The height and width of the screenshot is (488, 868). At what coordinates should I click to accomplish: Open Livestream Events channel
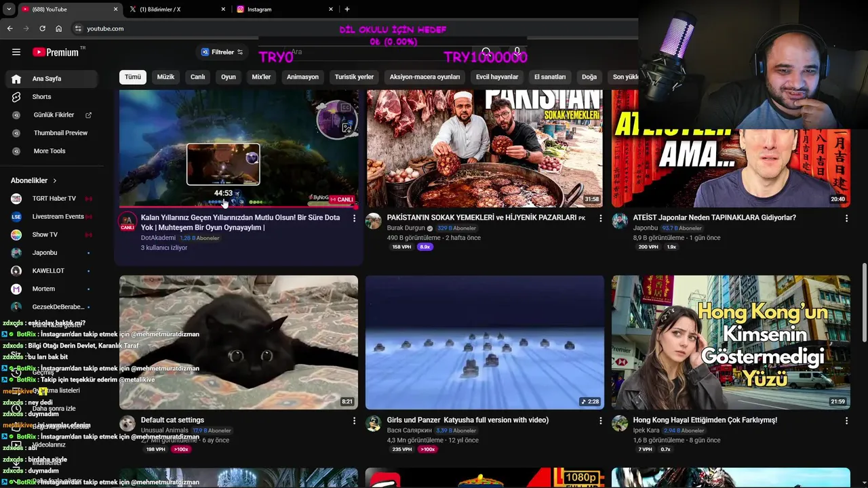[x=53, y=217]
